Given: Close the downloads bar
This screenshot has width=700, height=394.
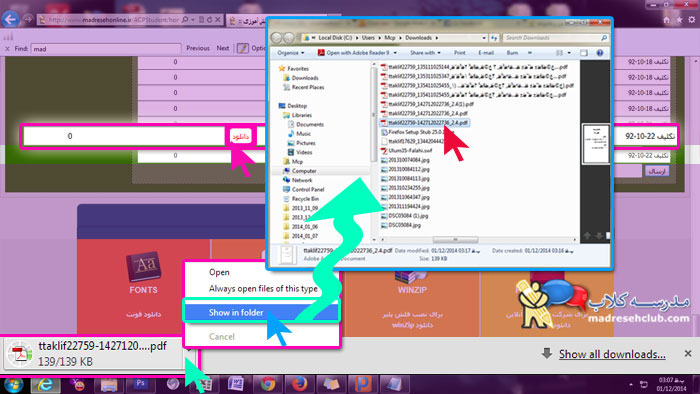Looking at the screenshot, I should pos(688,353).
